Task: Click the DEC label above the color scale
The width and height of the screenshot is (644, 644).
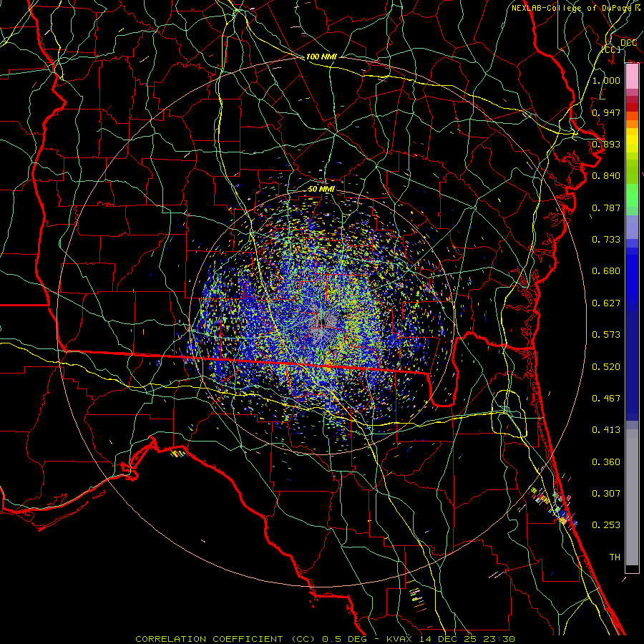Action: tap(628, 43)
